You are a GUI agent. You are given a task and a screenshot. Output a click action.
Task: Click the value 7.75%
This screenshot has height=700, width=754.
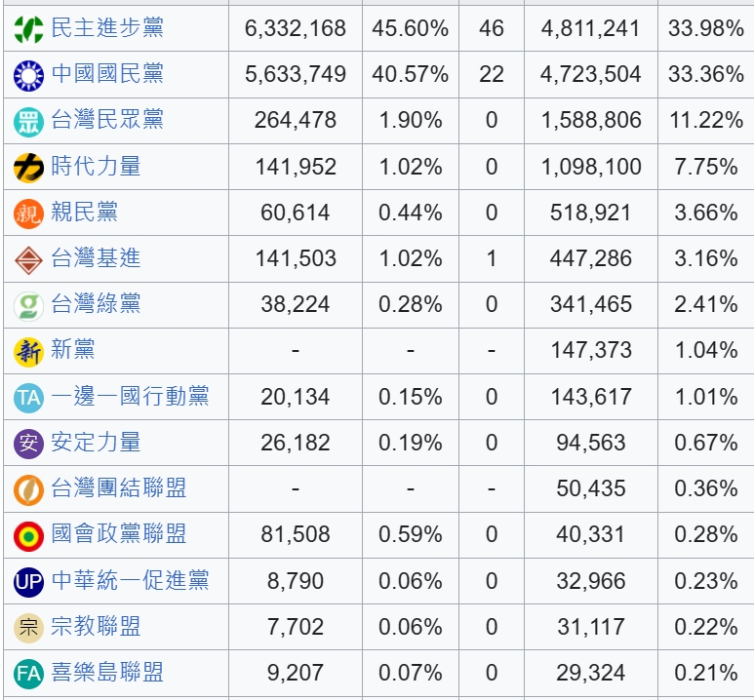[706, 167]
